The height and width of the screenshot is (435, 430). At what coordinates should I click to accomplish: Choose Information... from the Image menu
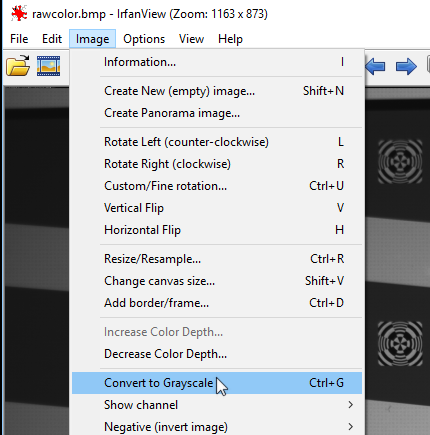click(217, 62)
